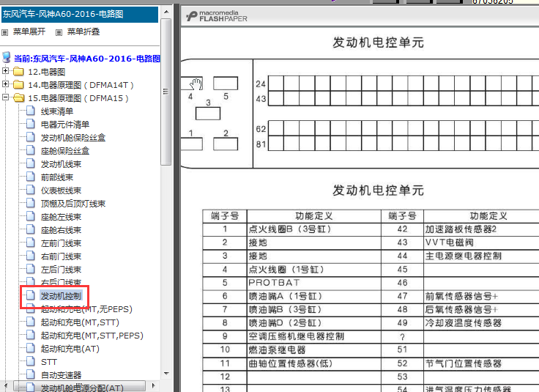
Task: Click the document icon beside 右前门线束
Action: (x=31, y=256)
